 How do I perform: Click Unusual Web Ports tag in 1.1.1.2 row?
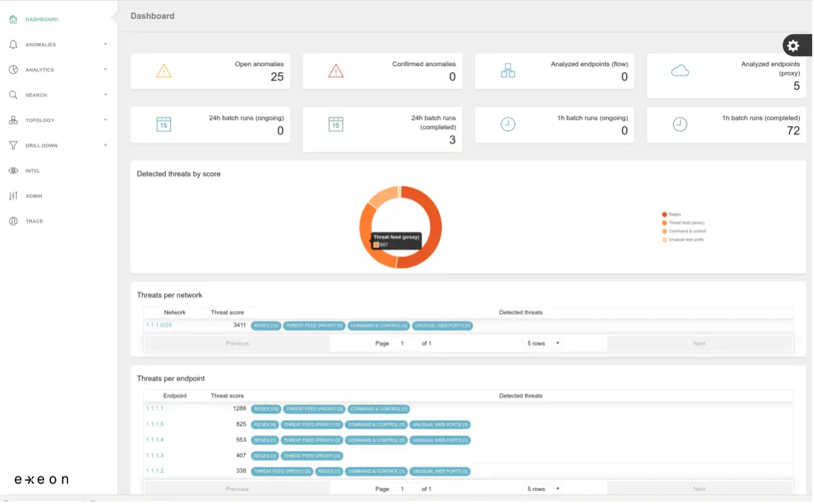440,471
